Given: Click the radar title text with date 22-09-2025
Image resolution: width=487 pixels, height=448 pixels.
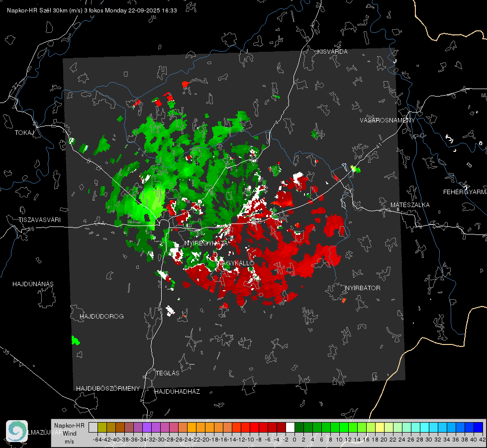Looking at the screenshot, I should [92, 10].
